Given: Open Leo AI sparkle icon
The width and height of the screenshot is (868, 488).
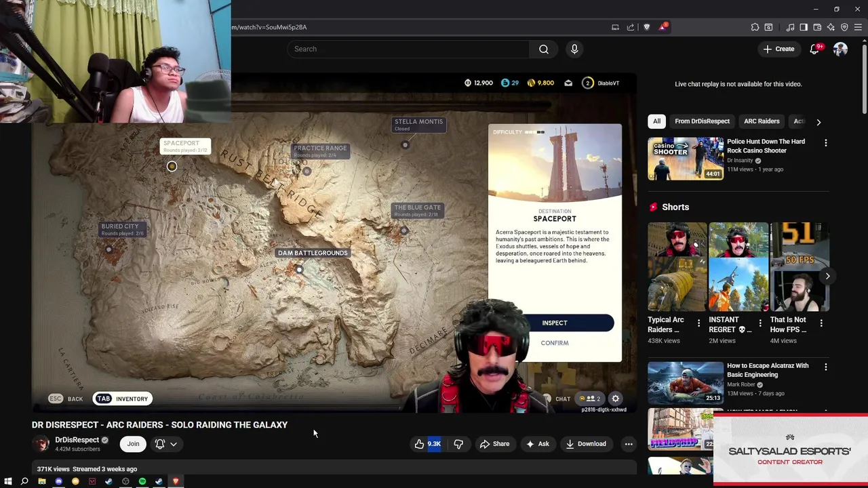Looking at the screenshot, I should click(x=831, y=27).
